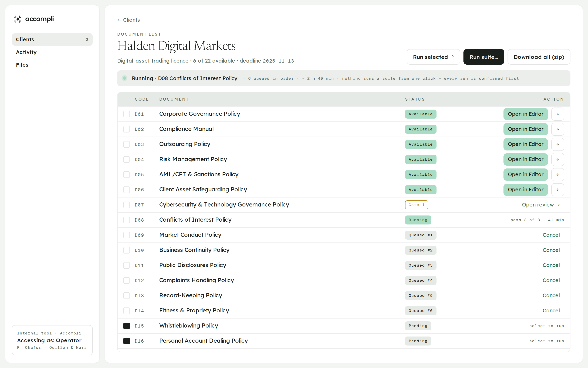588x368 pixels.
Task: Select the D02 Compliance Manual checkbox
Action: point(126,129)
